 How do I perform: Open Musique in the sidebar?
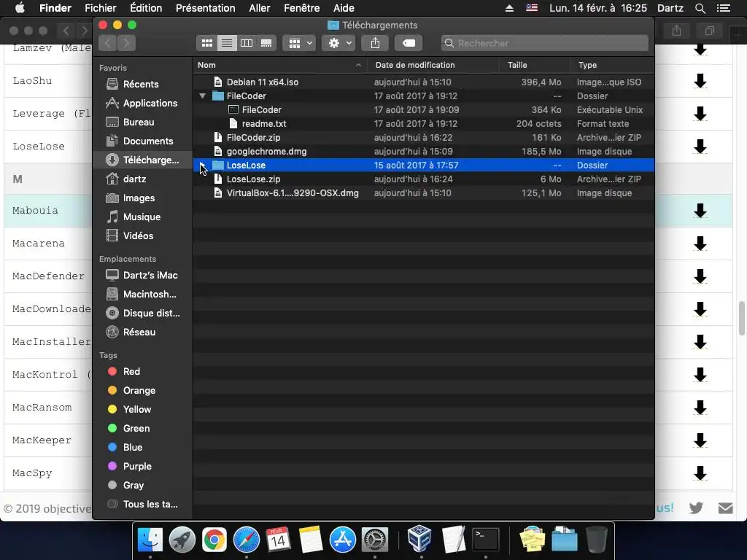tap(143, 217)
